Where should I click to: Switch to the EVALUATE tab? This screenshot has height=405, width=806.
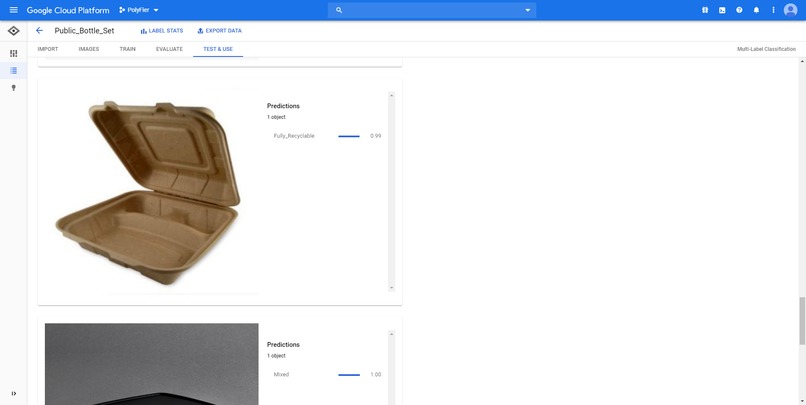169,49
